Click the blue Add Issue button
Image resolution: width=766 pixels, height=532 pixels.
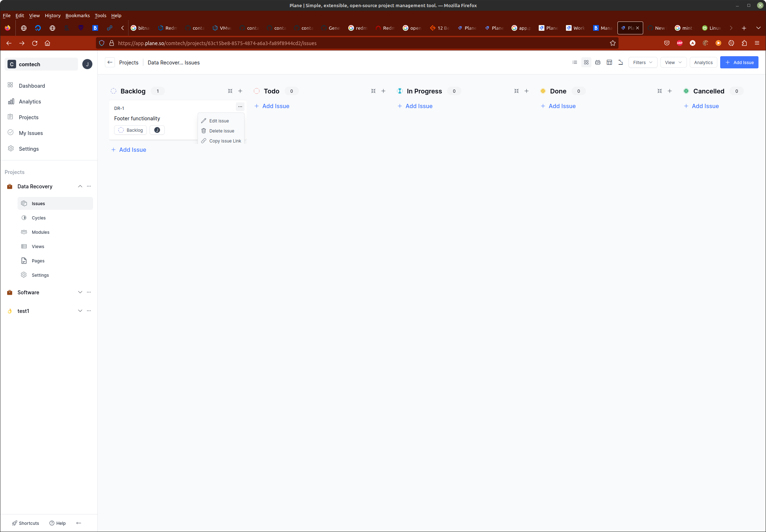coord(739,62)
